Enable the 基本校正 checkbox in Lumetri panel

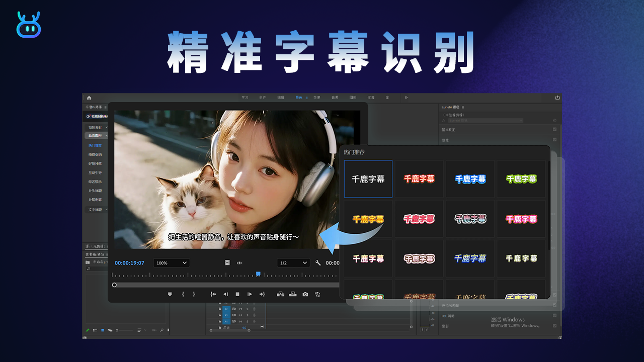click(x=554, y=129)
